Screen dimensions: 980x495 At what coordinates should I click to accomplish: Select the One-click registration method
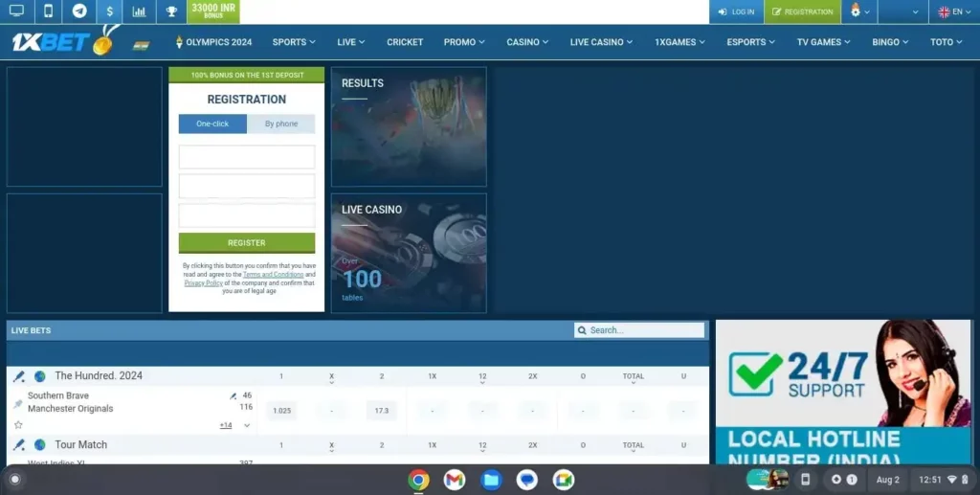(x=212, y=124)
